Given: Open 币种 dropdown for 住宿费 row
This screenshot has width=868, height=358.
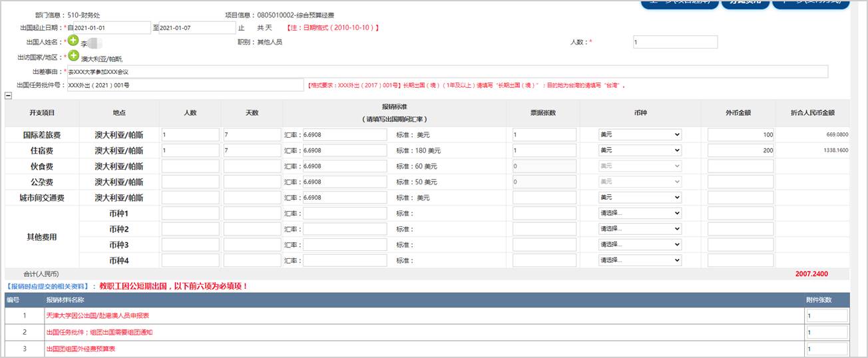Looking at the screenshot, I should click(640, 150).
